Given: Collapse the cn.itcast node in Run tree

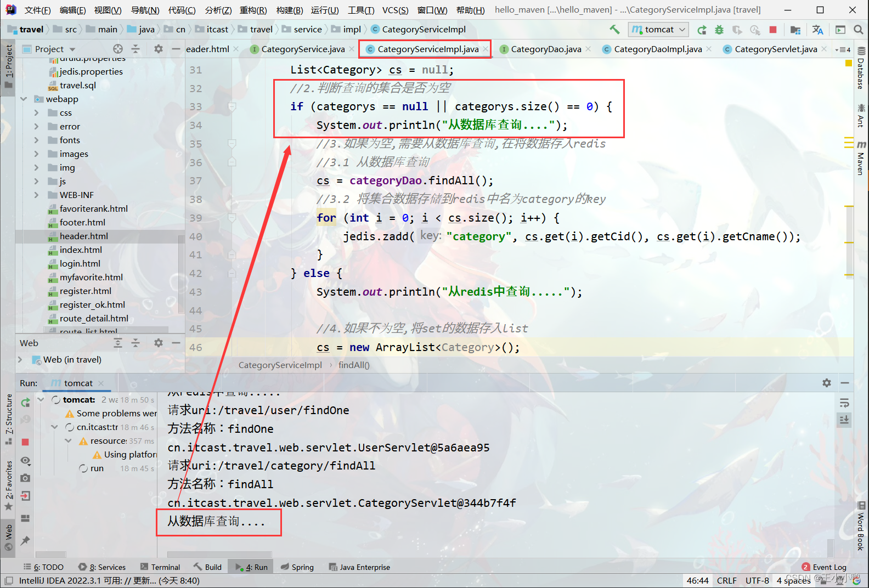Looking at the screenshot, I should 54,427.
